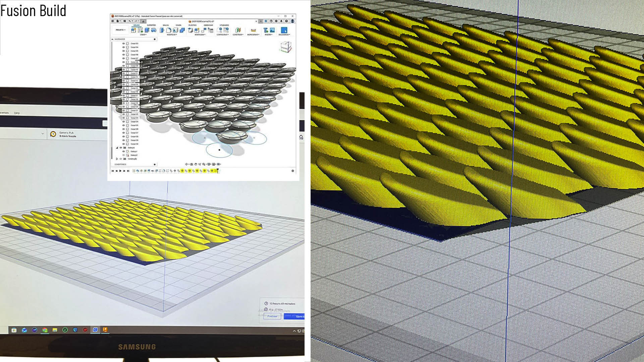Expand the Construção folder in browser
The width and height of the screenshot is (644, 362).
tap(117, 159)
